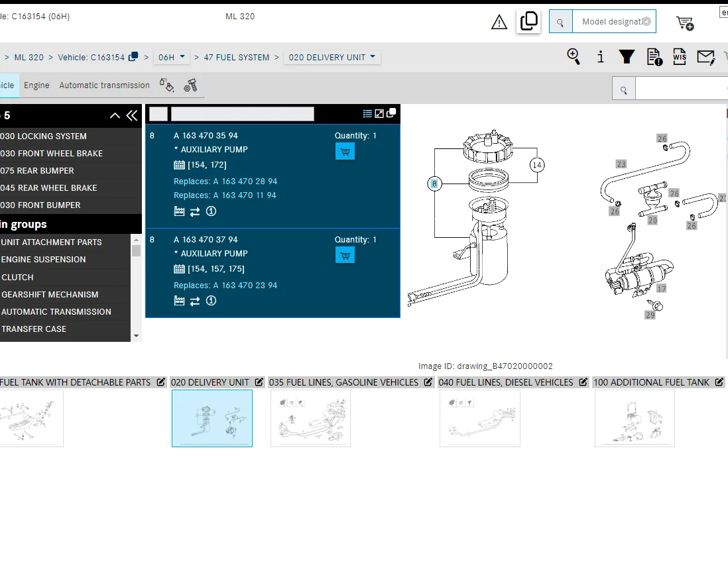Edit the 040 FUEL LINES, DIESEL VEHICLES subgroup
Image resolution: width=728 pixels, height=579 pixels.
[583, 382]
